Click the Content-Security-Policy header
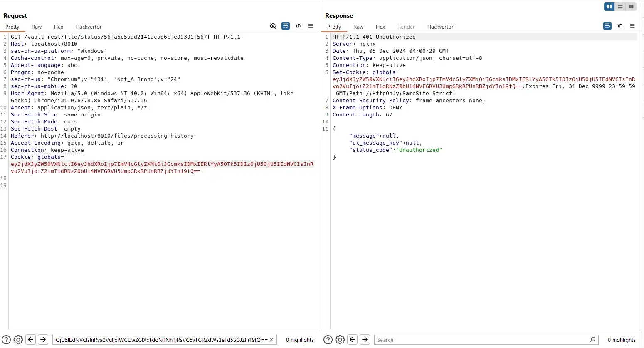644x348 pixels. (x=409, y=100)
